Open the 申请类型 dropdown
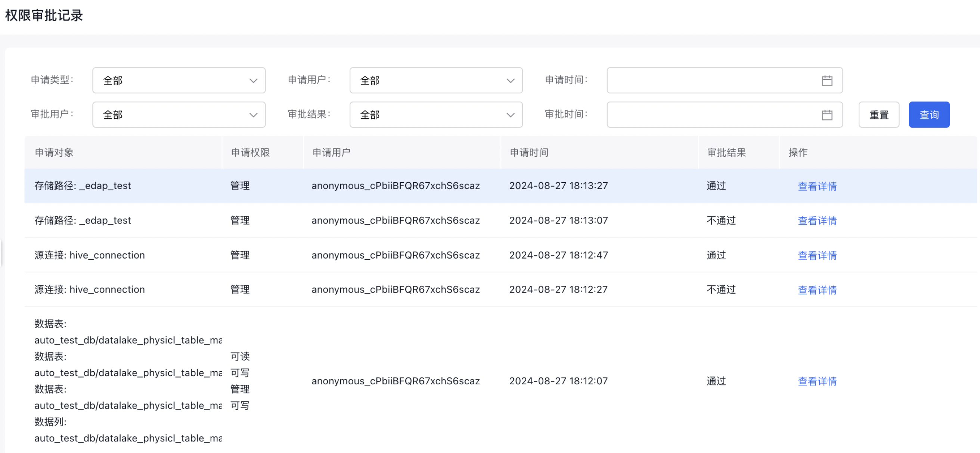This screenshot has width=980, height=453. click(x=179, y=80)
